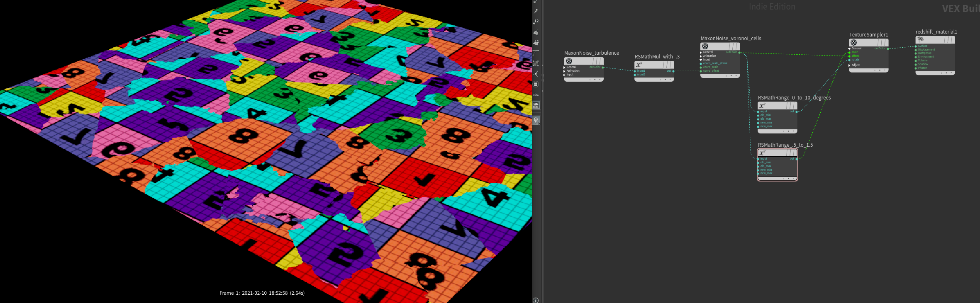Toggle the display points icon in viewport toolbar

(x=536, y=11)
